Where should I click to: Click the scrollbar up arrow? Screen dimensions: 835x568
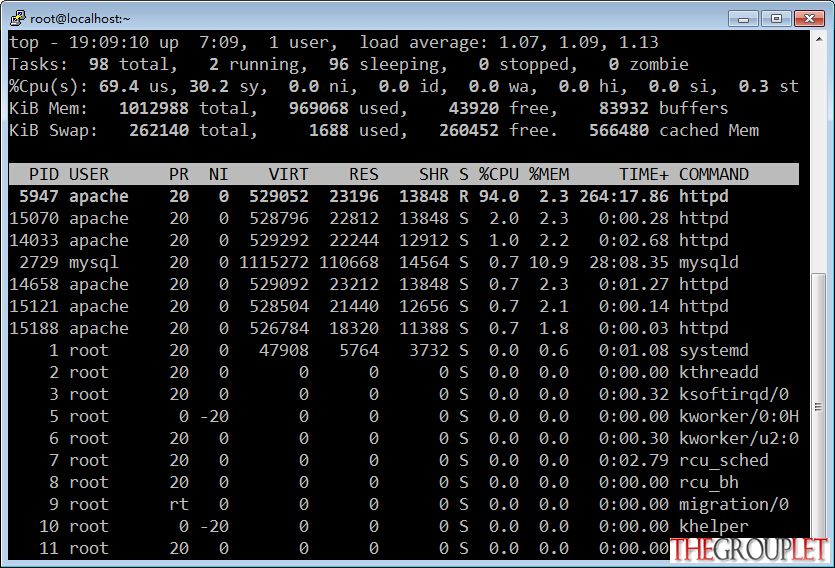818,39
